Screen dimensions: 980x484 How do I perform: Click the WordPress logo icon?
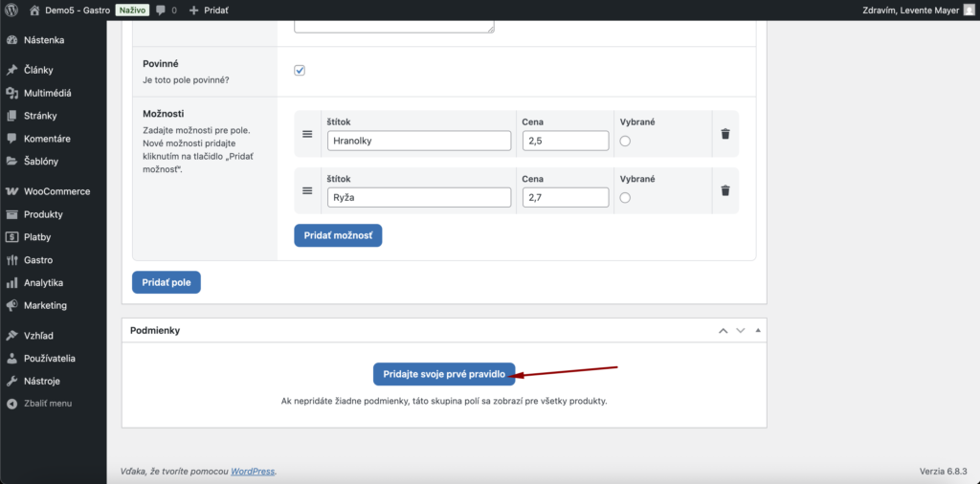tap(11, 10)
